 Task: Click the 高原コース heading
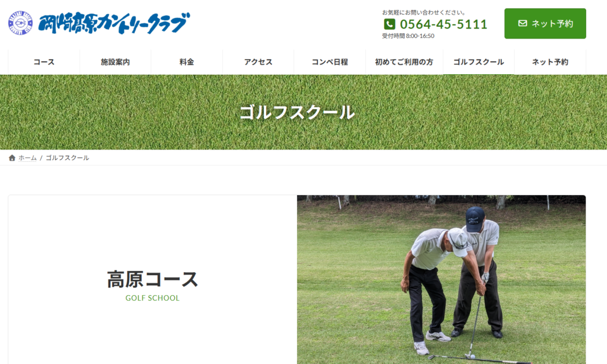point(152,279)
